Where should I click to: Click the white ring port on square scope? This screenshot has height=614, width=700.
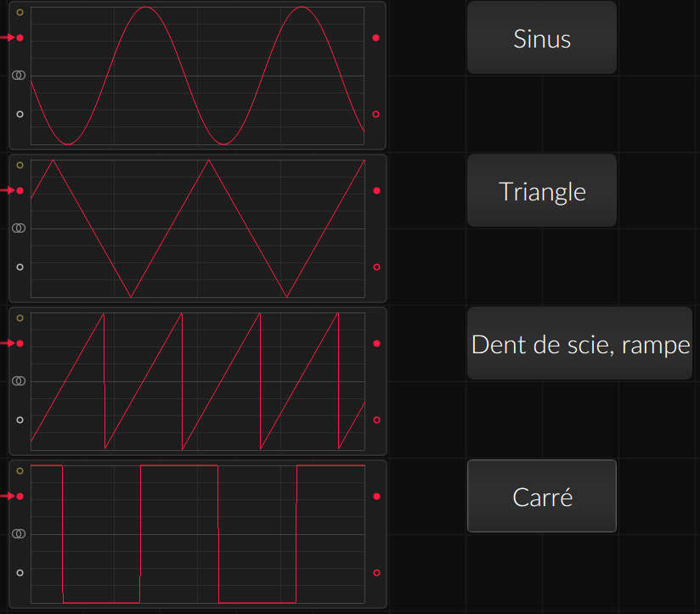tap(20, 572)
